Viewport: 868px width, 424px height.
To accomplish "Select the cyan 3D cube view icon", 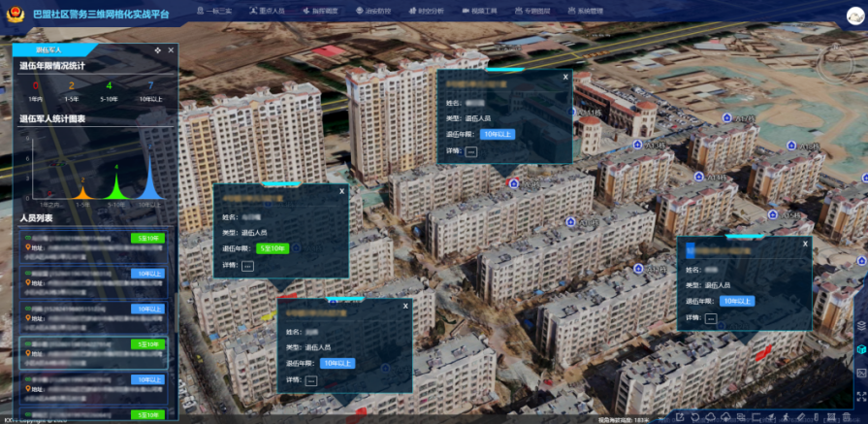I will pyautogui.click(x=860, y=348).
